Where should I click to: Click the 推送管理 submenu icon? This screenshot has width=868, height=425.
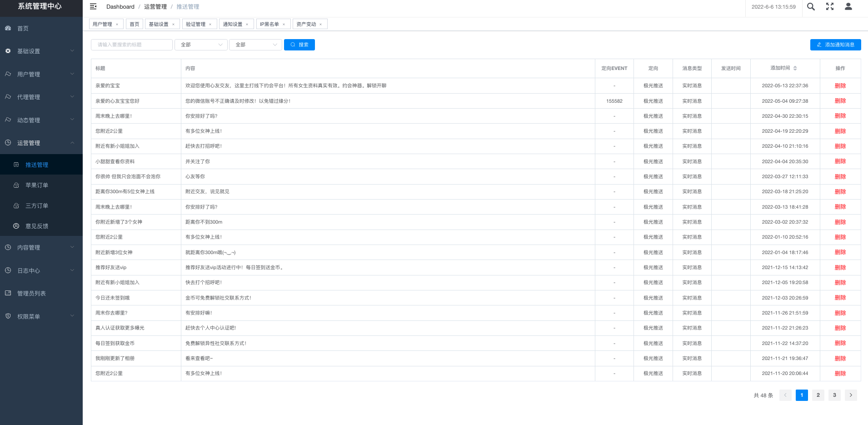16,165
